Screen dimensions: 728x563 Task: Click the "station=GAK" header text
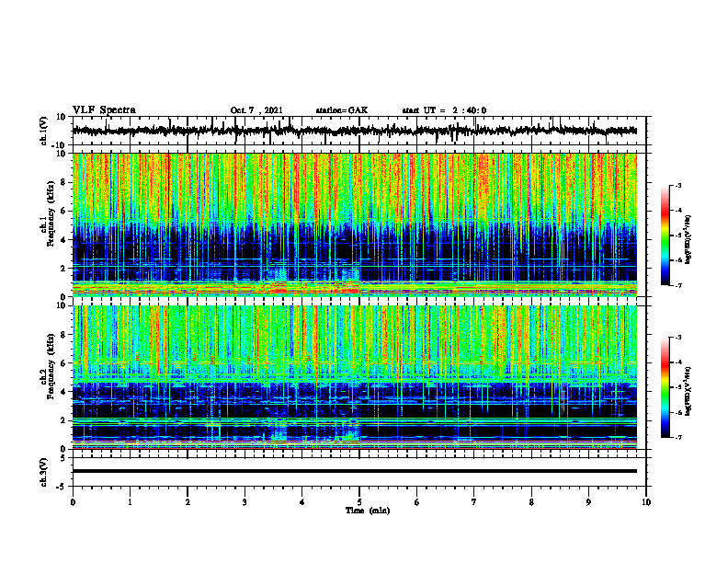pyautogui.click(x=342, y=110)
